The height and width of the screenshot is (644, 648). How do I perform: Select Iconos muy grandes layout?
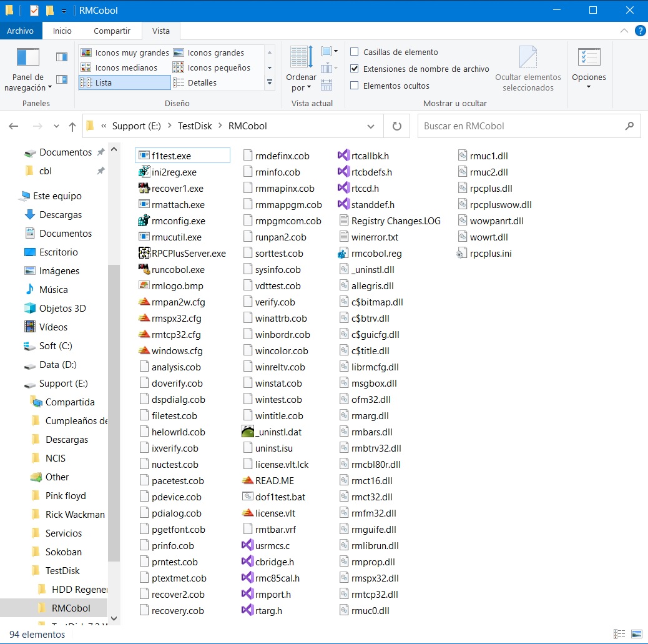[x=125, y=52]
